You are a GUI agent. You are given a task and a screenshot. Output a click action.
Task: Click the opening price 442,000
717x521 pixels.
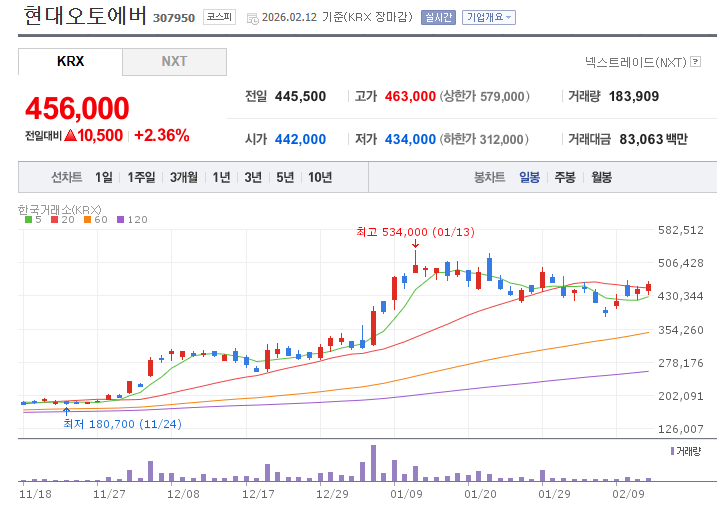(300, 139)
